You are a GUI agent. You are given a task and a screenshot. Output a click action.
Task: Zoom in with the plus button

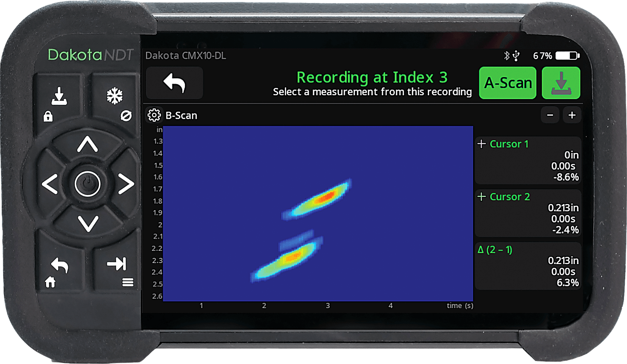pyautogui.click(x=572, y=115)
